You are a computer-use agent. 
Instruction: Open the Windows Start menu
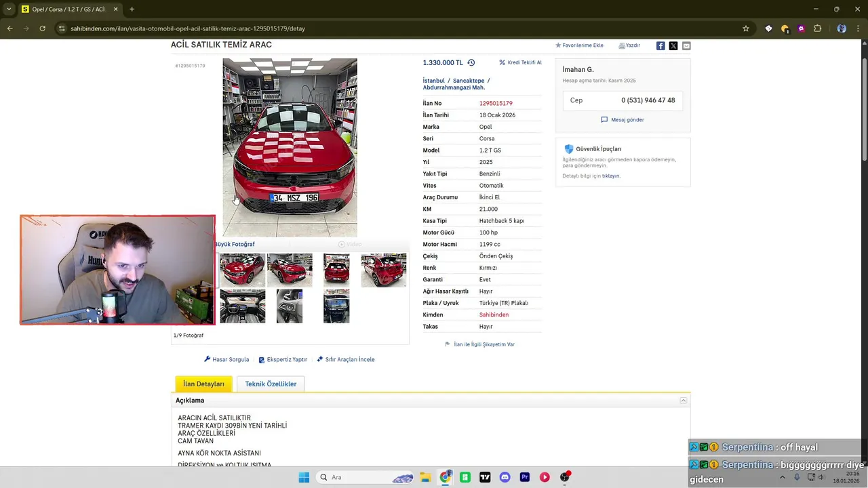point(304,477)
